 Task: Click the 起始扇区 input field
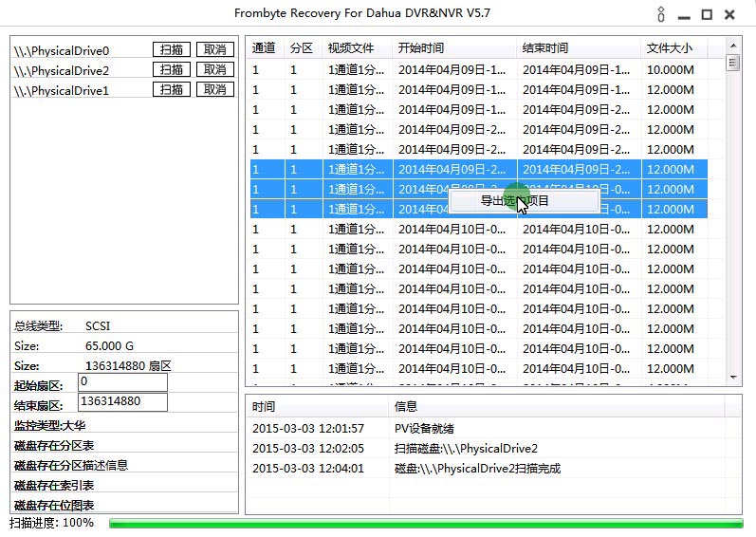(122, 382)
